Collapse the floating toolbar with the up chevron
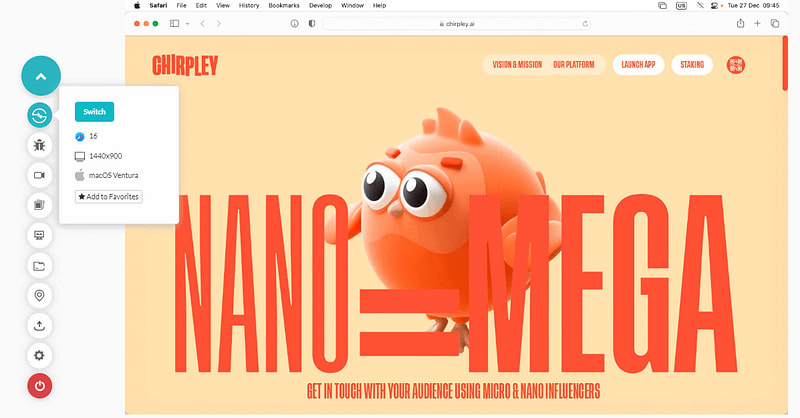This screenshot has height=418, width=800. click(x=41, y=76)
